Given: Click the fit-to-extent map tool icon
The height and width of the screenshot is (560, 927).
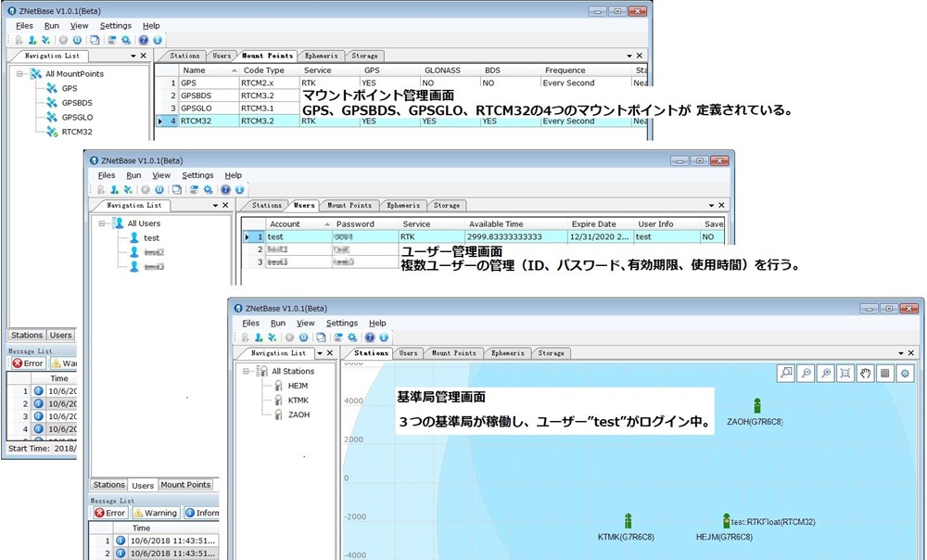Looking at the screenshot, I should tap(844, 373).
